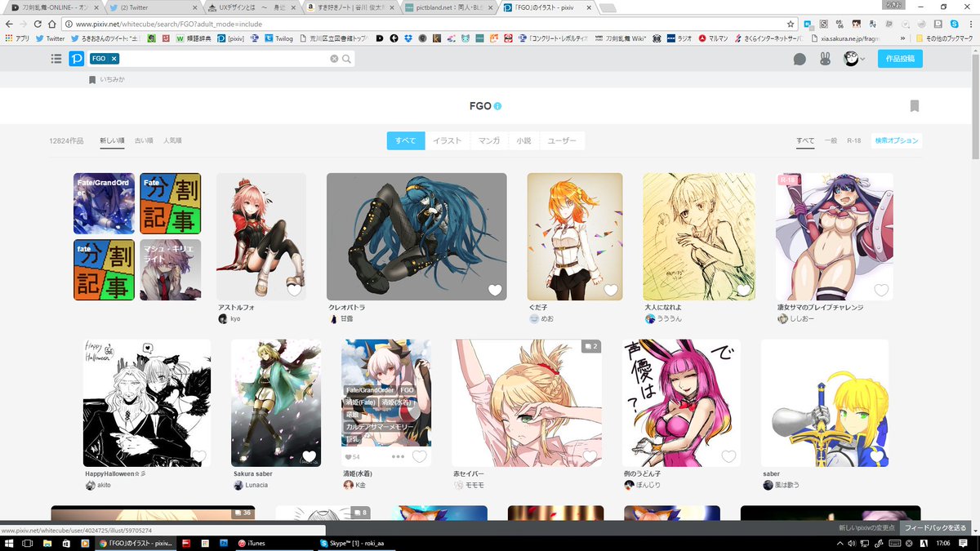Open 検索オプション
980x551 pixels.
click(x=897, y=141)
